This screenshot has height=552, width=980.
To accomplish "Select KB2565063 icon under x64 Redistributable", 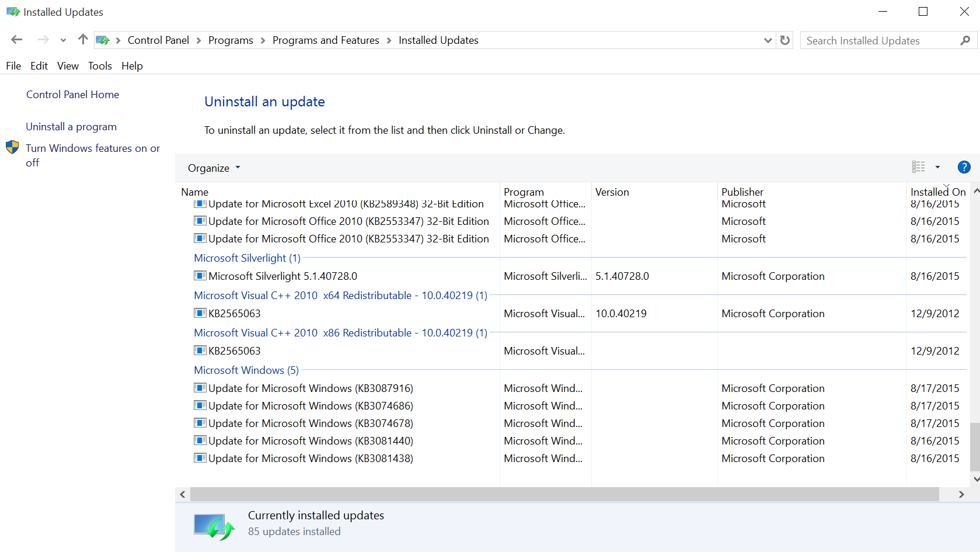I will (200, 313).
